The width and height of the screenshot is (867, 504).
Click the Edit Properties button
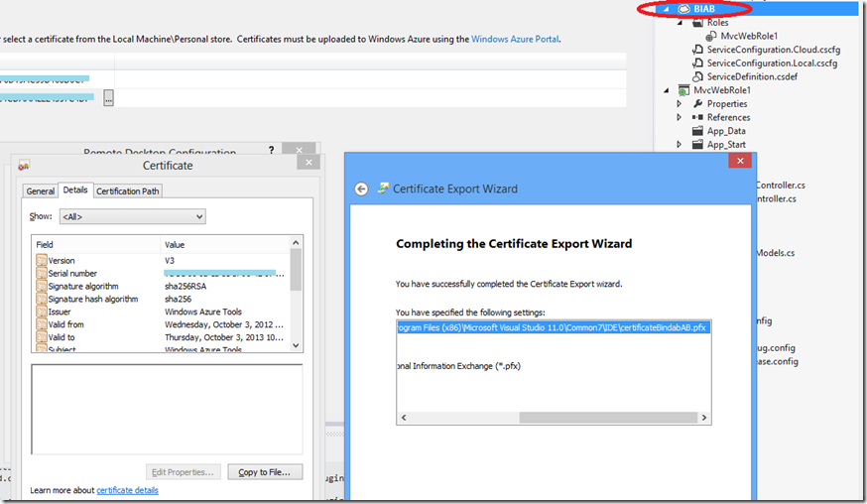point(183,472)
